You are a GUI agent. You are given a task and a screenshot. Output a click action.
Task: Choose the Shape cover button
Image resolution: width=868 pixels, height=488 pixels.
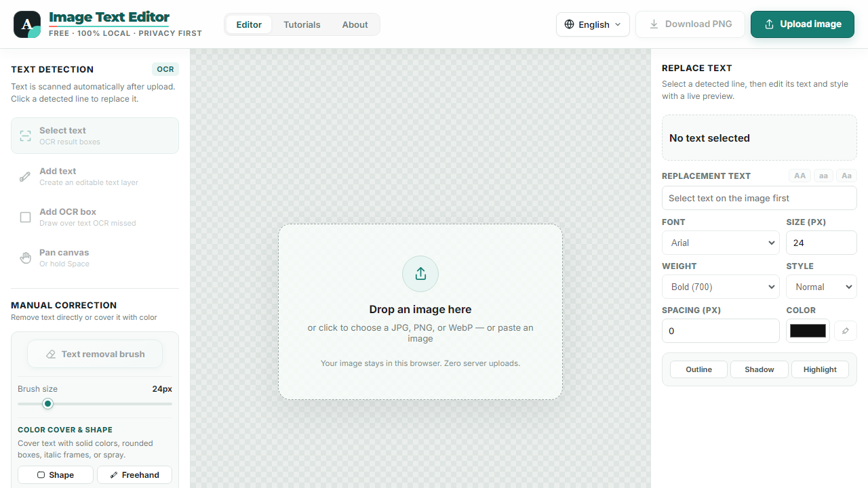pos(56,474)
